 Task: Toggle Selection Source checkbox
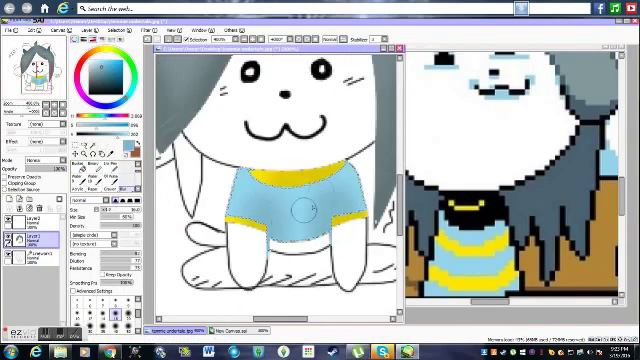click(4, 189)
